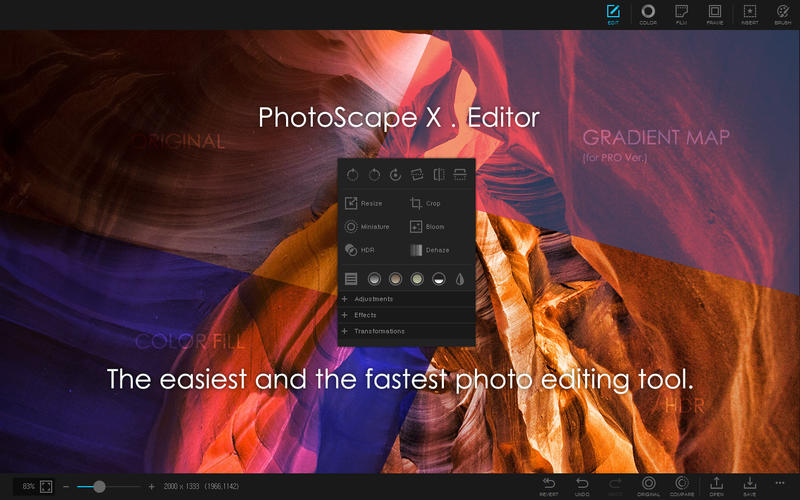Flip the image vertically

(x=460, y=175)
